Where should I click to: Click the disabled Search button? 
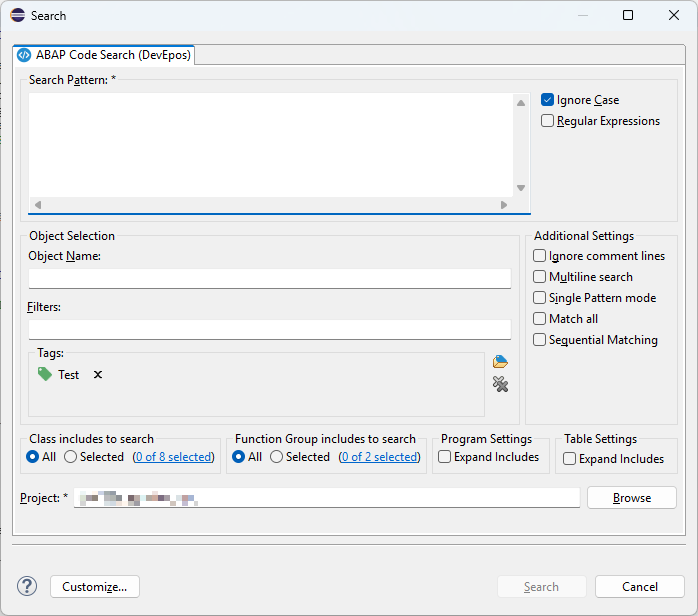tap(541, 587)
